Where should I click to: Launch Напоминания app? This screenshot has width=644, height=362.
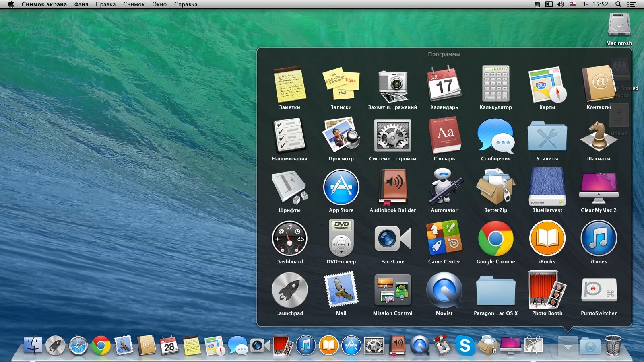click(289, 136)
